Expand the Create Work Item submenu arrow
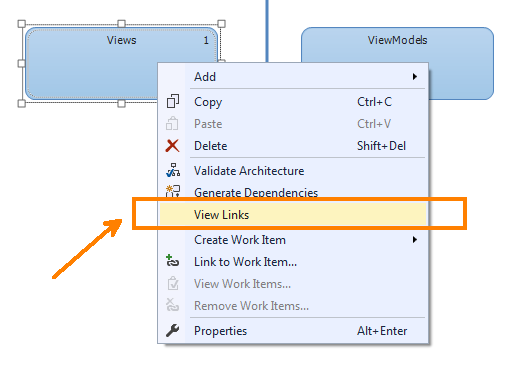This screenshot has height=375, width=514. tap(415, 240)
